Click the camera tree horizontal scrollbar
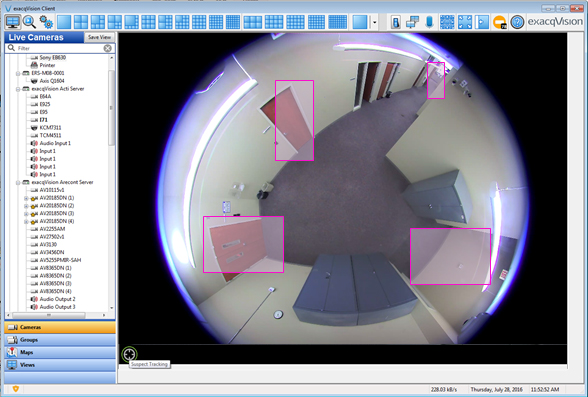The height and width of the screenshot is (397, 588). [49, 315]
